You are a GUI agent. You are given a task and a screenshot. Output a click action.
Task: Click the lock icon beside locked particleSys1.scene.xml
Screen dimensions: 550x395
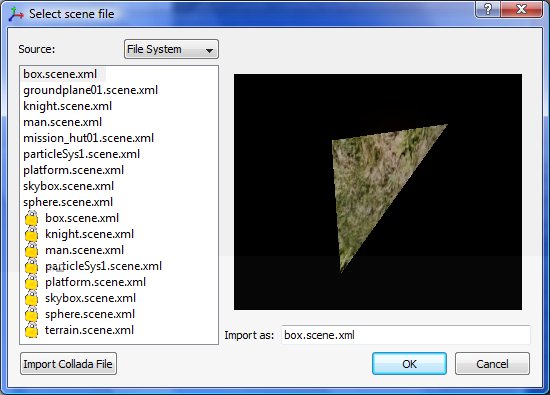coord(32,266)
